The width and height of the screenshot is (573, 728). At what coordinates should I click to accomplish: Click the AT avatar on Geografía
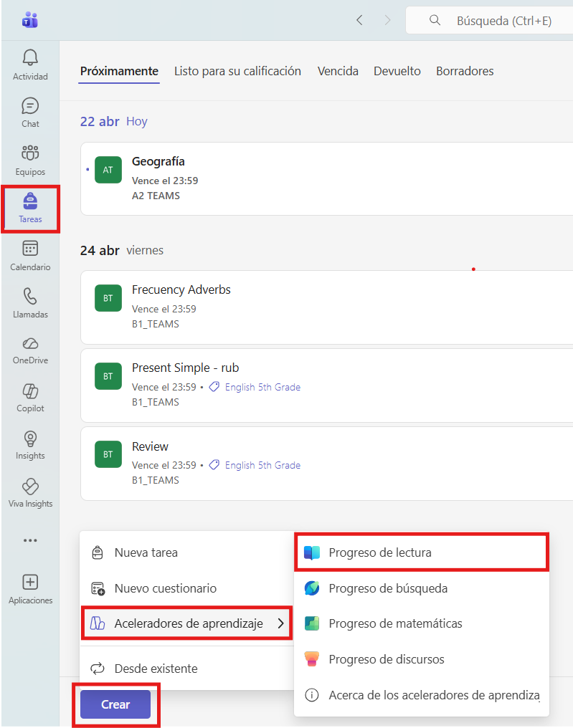108,170
